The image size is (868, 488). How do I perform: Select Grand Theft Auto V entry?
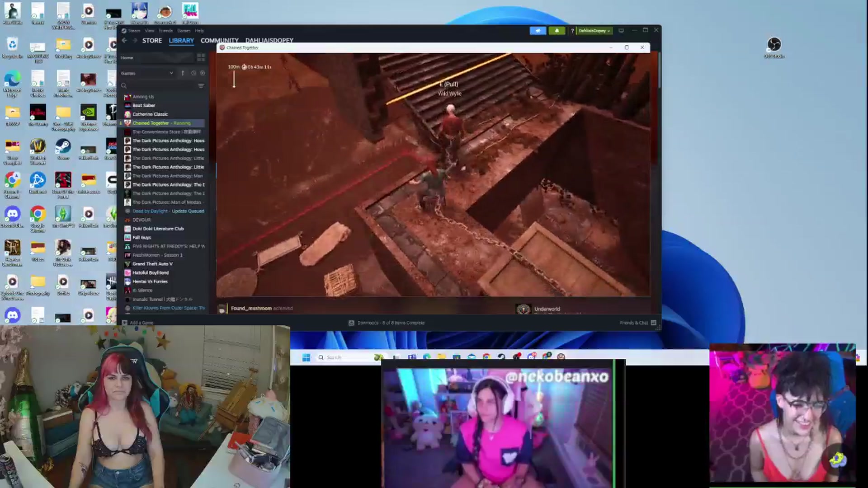pyautogui.click(x=152, y=264)
